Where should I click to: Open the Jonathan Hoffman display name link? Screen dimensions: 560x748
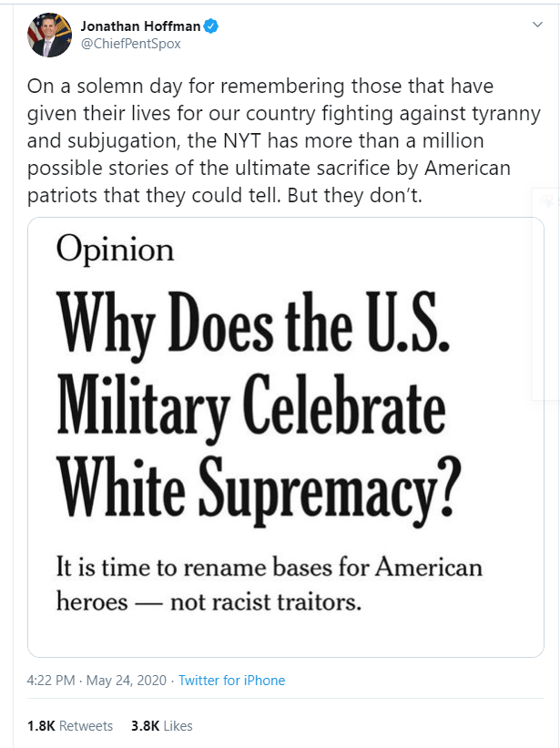pos(140,26)
